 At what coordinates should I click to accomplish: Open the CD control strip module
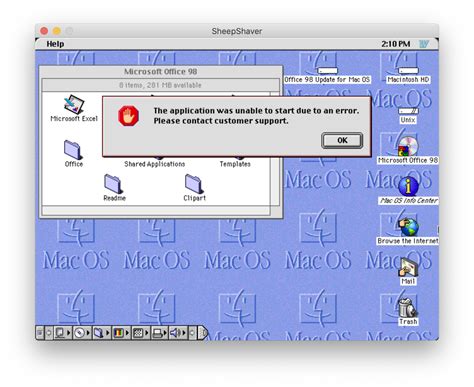click(82, 333)
